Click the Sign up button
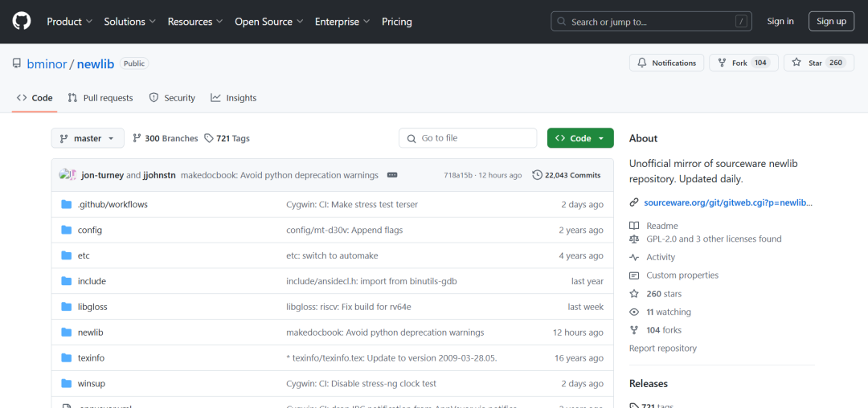 pos(831,22)
